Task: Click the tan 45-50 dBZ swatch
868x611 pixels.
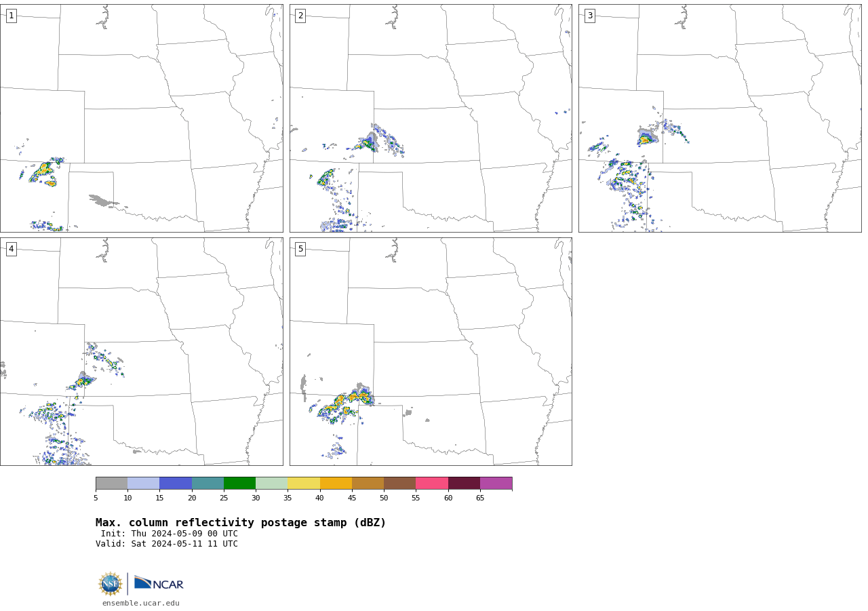Action: point(368,483)
